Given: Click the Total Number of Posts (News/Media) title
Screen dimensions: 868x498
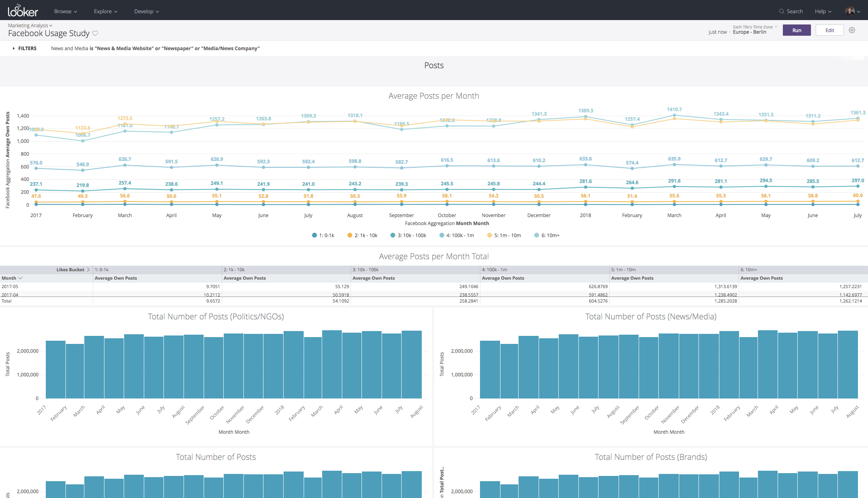Looking at the screenshot, I should (651, 317).
